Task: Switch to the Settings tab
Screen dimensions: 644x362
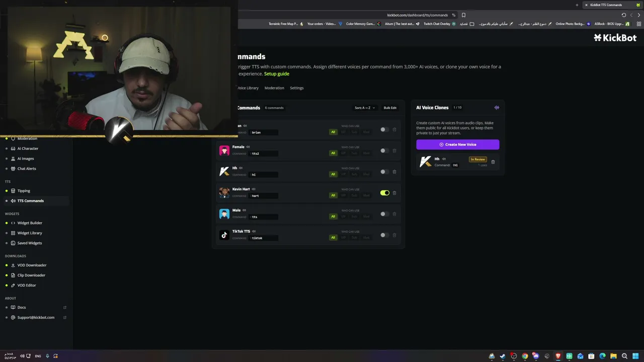Action: tap(296, 88)
